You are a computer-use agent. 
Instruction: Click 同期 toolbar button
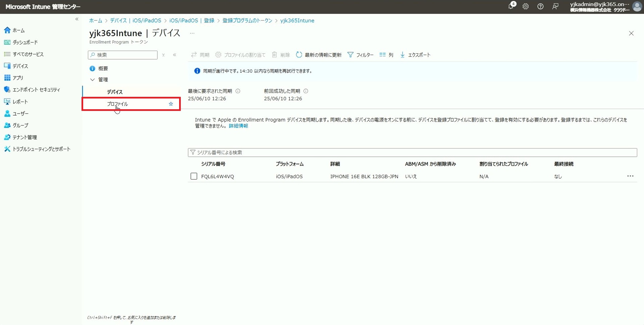click(x=200, y=55)
